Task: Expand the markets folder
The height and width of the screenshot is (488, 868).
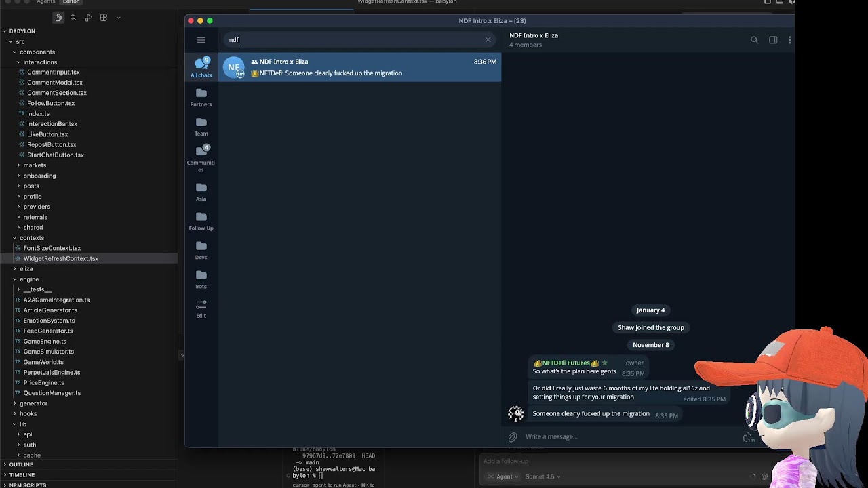Action: coord(35,165)
